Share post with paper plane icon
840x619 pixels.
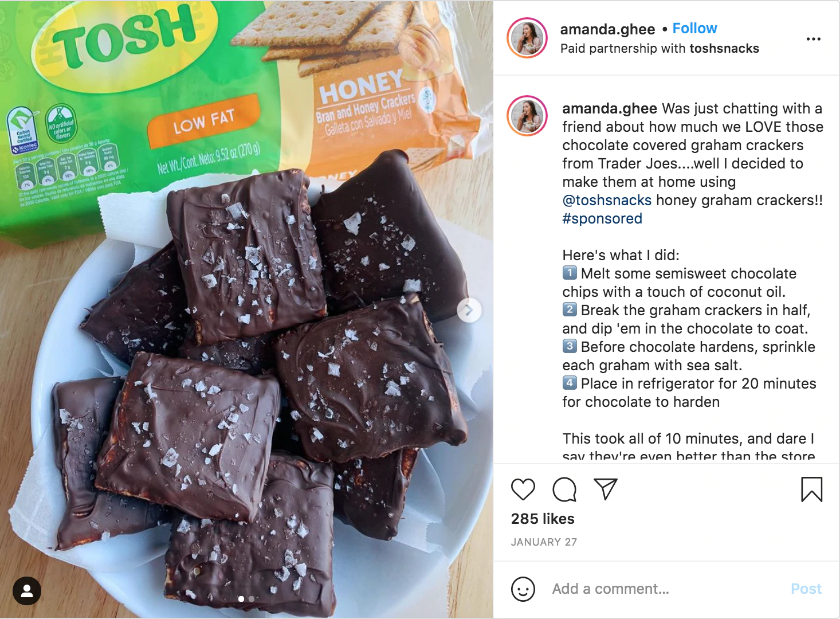[606, 489]
